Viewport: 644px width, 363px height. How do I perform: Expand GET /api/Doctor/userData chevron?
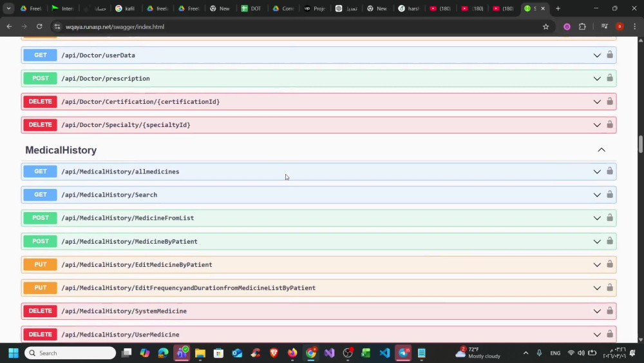(x=597, y=55)
